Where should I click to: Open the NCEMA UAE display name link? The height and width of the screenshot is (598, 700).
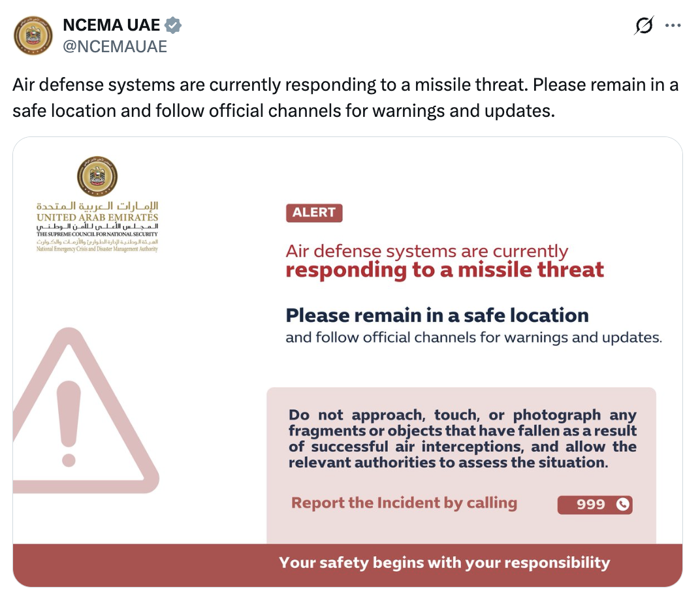pos(111,25)
